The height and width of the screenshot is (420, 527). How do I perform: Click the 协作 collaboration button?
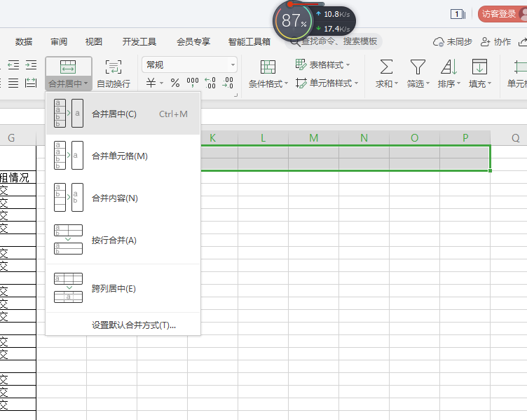pos(495,41)
